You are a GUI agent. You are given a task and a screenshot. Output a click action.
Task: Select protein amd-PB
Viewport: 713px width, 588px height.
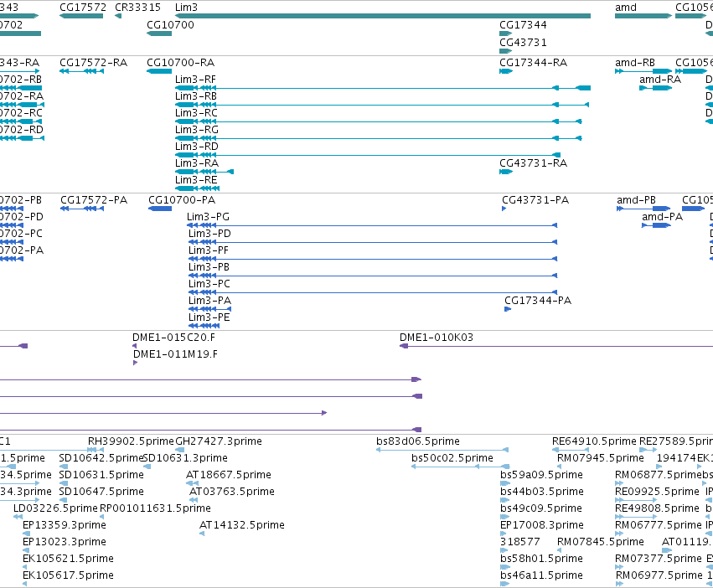[636, 199]
